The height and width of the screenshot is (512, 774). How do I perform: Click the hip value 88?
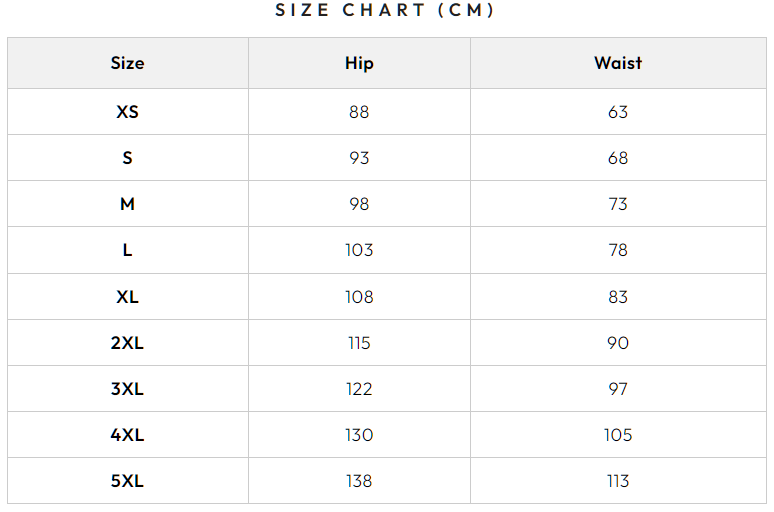359,112
